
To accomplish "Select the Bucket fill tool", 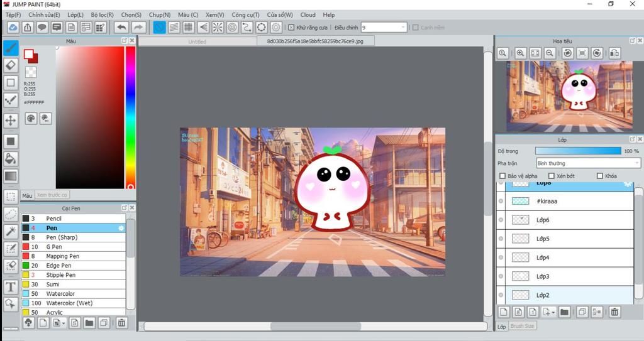I will (11, 159).
